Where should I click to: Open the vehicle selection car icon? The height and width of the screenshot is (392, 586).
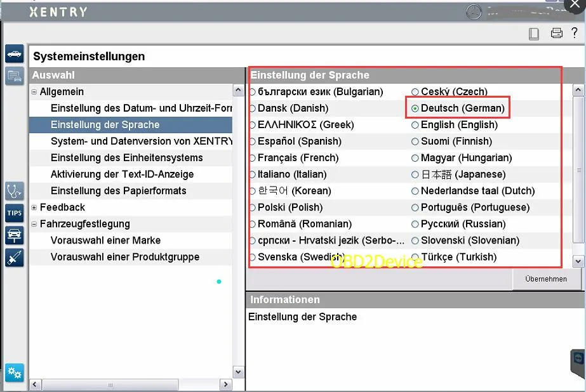(15, 54)
